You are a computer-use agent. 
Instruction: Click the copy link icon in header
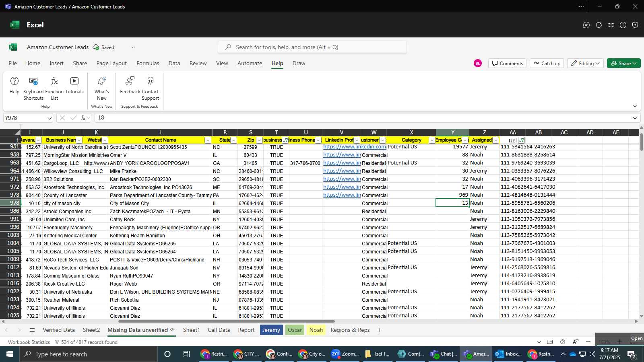click(611, 25)
